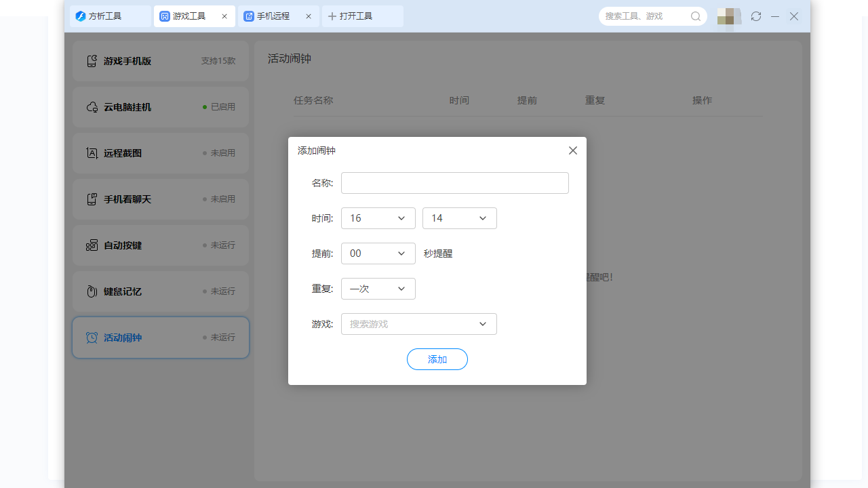Select the 自动按键 keypress icon

(x=92, y=245)
